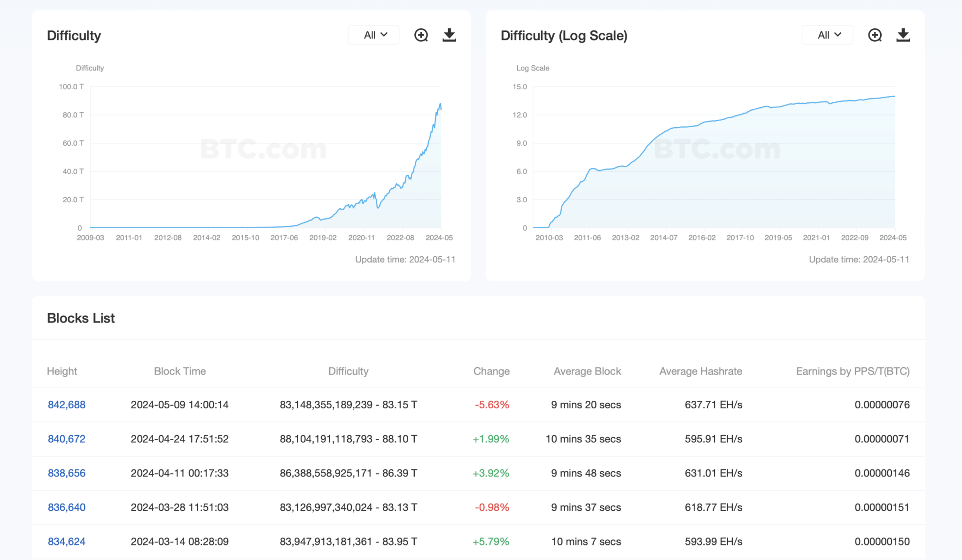962x560 pixels.
Task: Open block height 838,656 link
Action: click(x=67, y=473)
